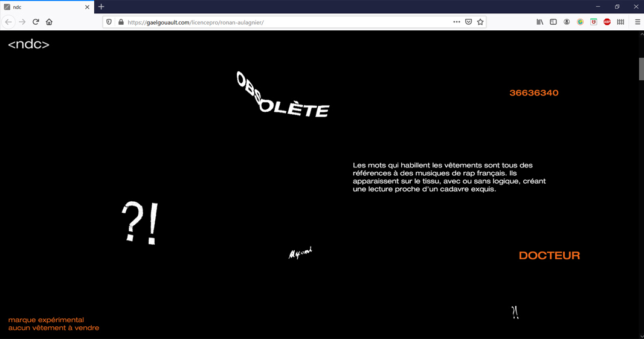Show site security info via padlock
The width and height of the screenshot is (644, 339).
[x=121, y=22]
